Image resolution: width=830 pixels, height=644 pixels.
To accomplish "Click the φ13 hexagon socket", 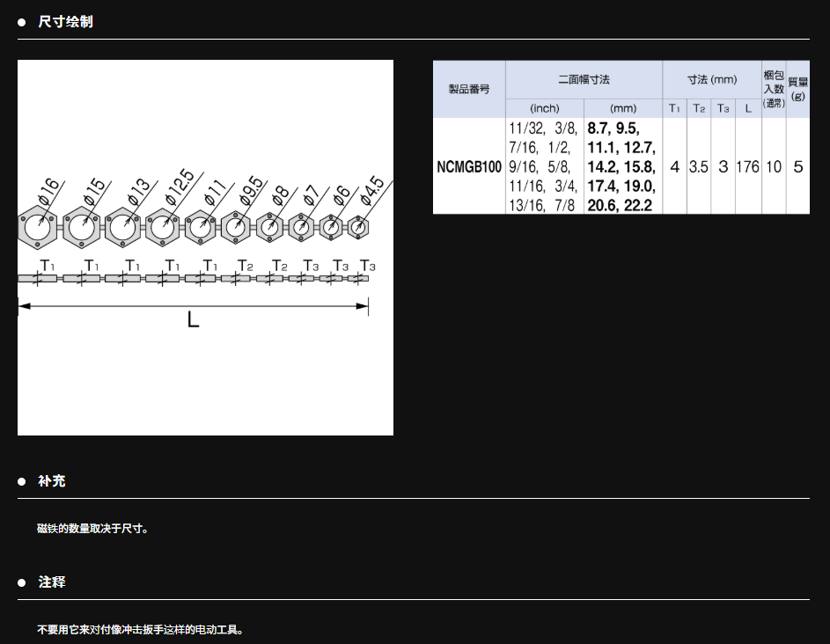I will 123,227.
